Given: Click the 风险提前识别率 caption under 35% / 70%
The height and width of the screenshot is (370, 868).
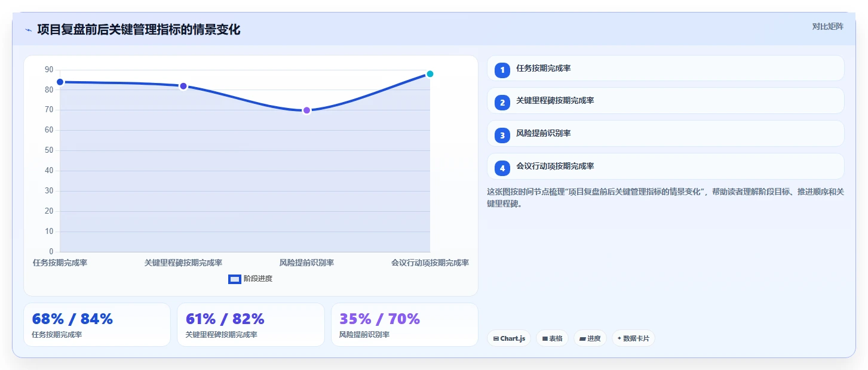Looking at the screenshot, I should pos(364,335).
